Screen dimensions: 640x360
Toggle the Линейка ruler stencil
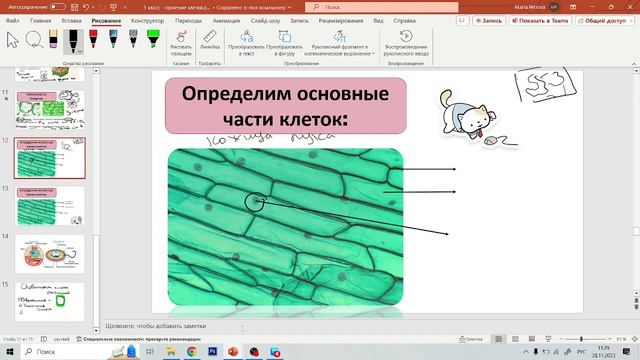[x=210, y=40]
